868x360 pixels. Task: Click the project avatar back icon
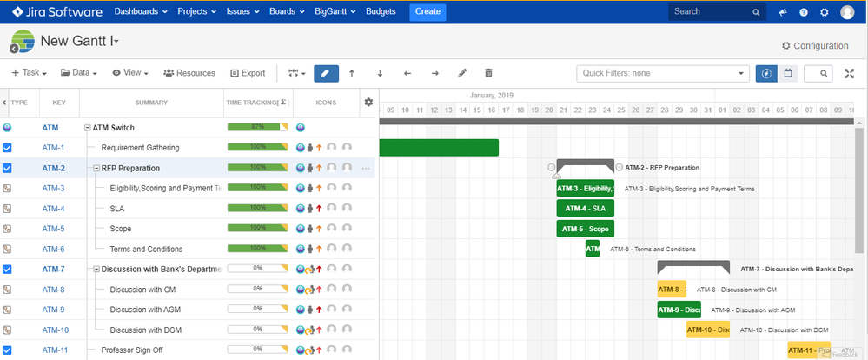pos(15,49)
